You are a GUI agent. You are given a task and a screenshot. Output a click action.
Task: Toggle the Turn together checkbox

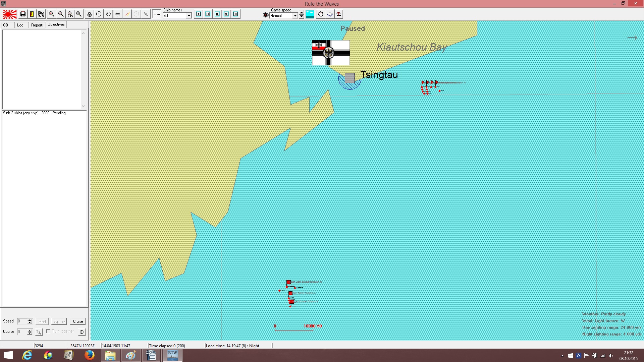tap(48, 331)
